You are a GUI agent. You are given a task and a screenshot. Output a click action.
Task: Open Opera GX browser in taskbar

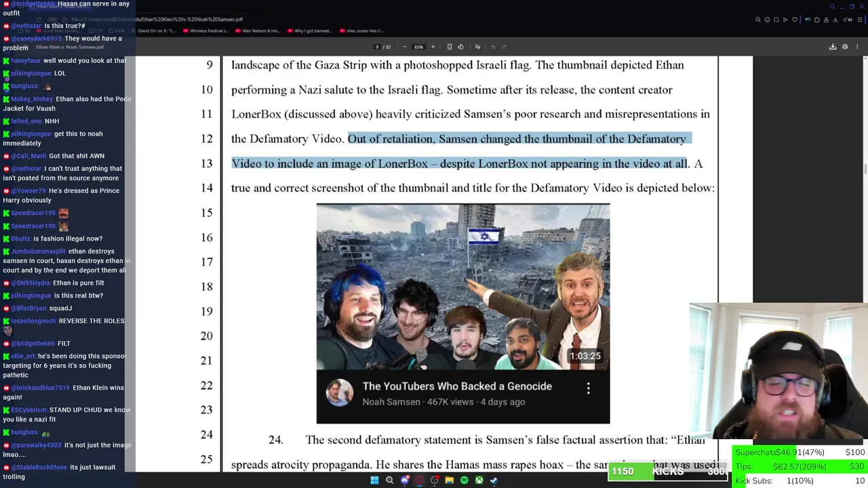(420, 481)
